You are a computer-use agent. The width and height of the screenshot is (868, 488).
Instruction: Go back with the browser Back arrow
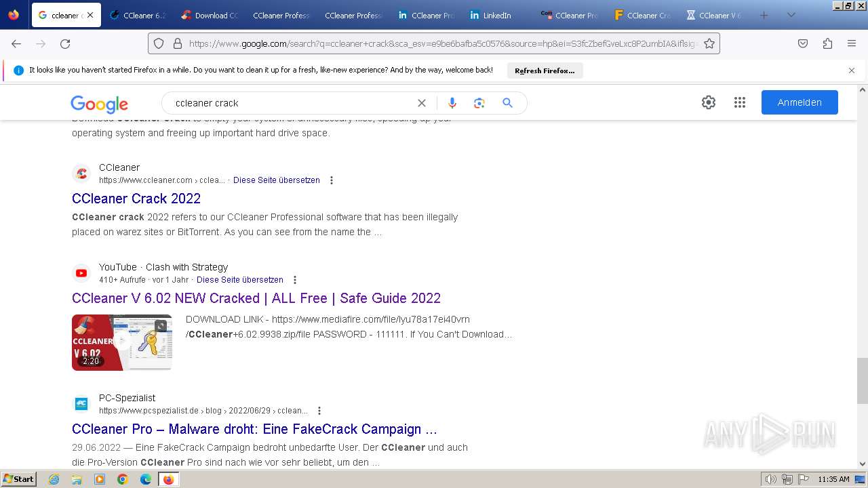[16, 43]
